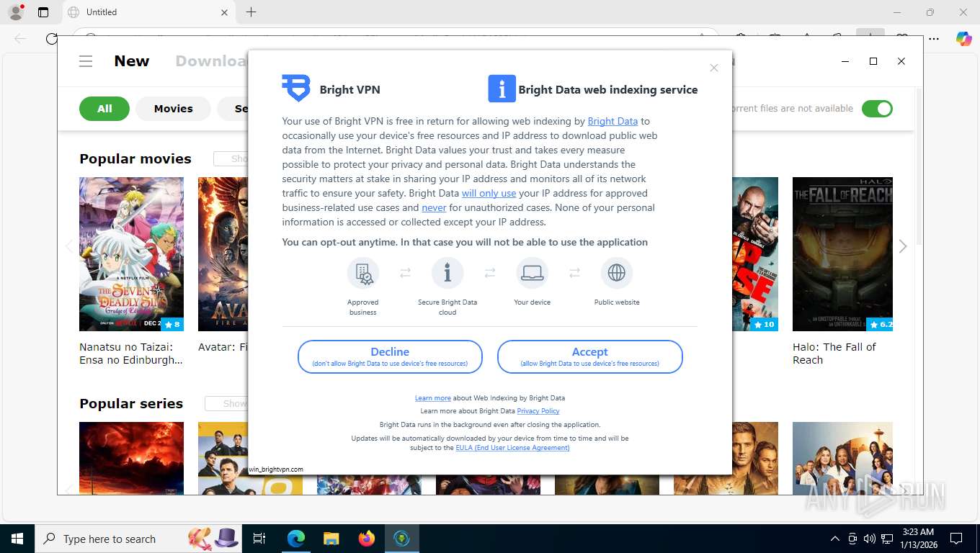Show next popular movies with right arrow
The width and height of the screenshot is (980, 553).
point(903,246)
